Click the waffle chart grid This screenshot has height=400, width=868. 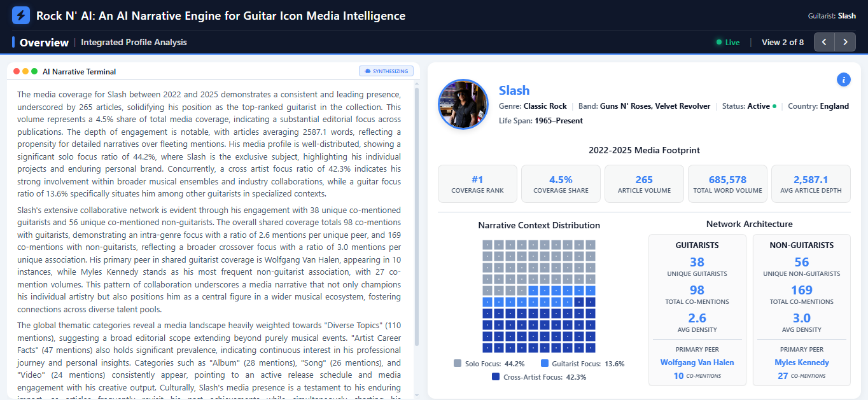(x=539, y=296)
